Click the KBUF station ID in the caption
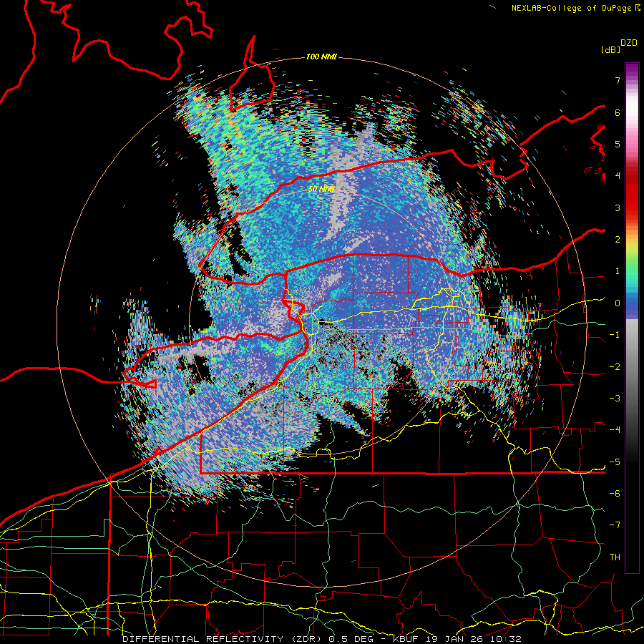Screen dimensions: 644x644 click(x=406, y=639)
